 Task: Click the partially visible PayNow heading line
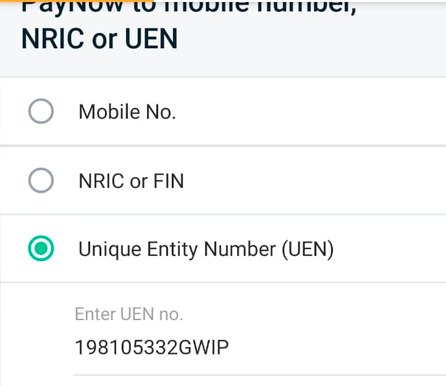[x=189, y=7]
